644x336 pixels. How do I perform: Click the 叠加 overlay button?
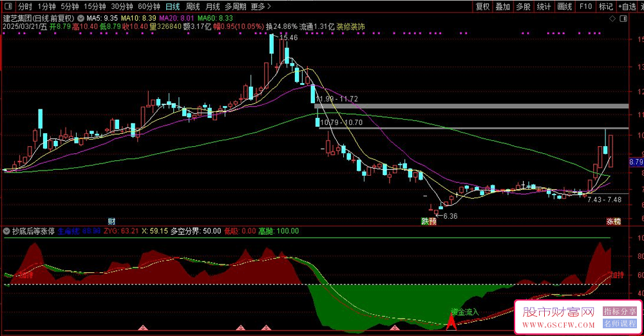tap(503, 6)
